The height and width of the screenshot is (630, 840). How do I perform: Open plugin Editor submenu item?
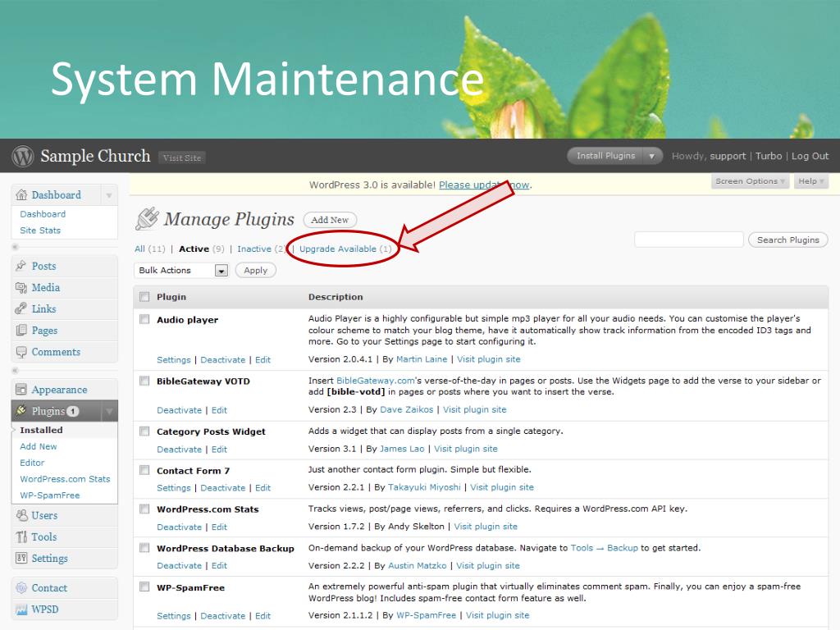(32, 463)
